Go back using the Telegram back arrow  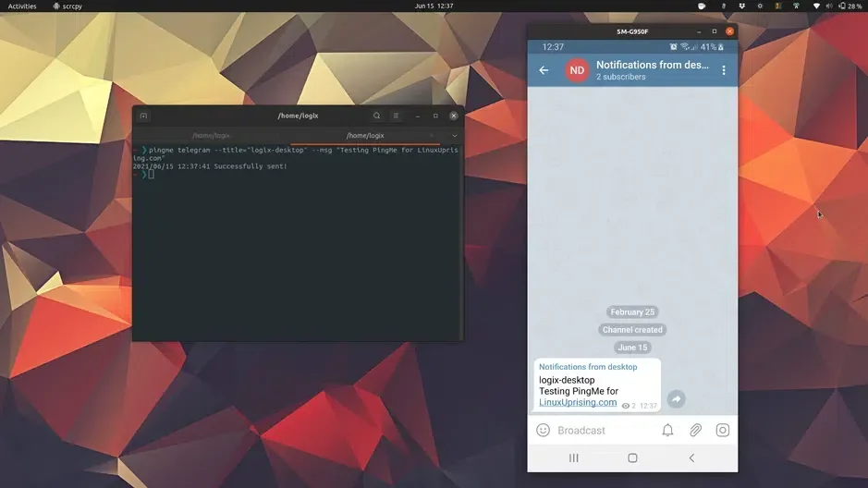(544, 70)
